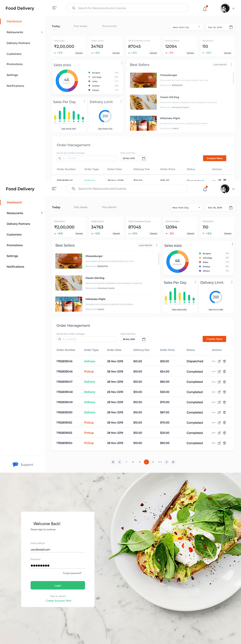241x644 pixels.
Task: Go to next page with single-right arrow
Action: (167, 462)
